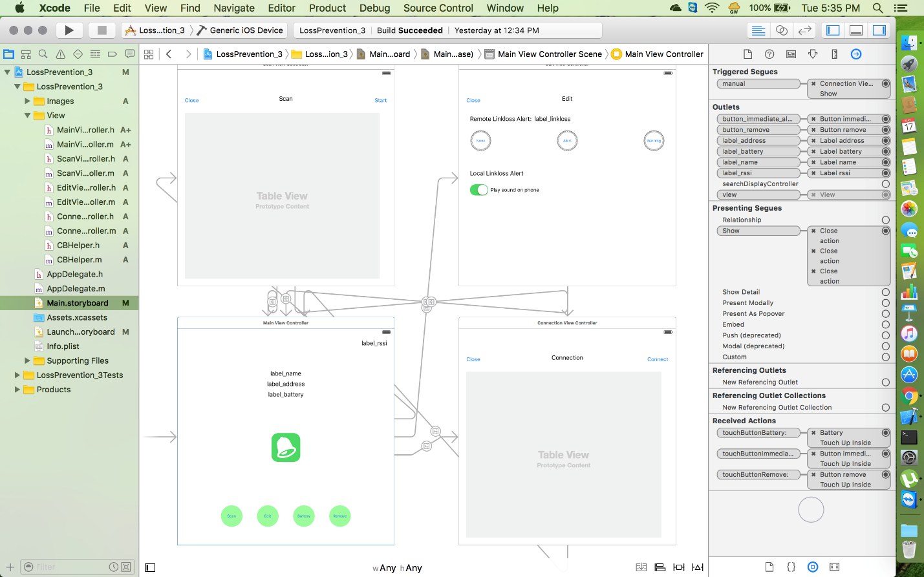Open the Find menu
This screenshot has width=924, height=577.
point(190,8)
